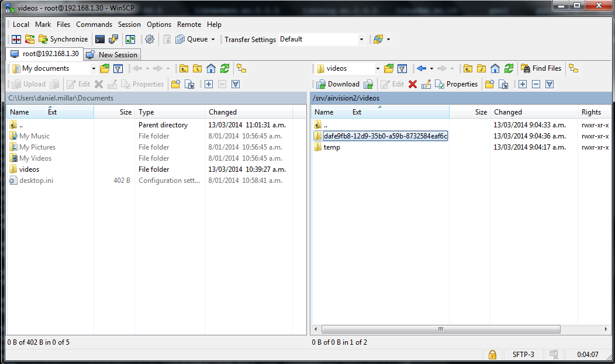Go to local parent directory icon
Screen dimensions: 615x364
pos(184,69)
